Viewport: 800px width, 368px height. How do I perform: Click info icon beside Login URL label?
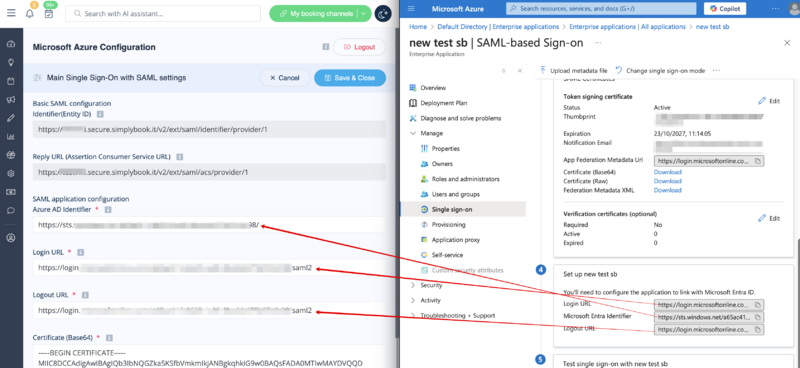click(x=81, y=252)
